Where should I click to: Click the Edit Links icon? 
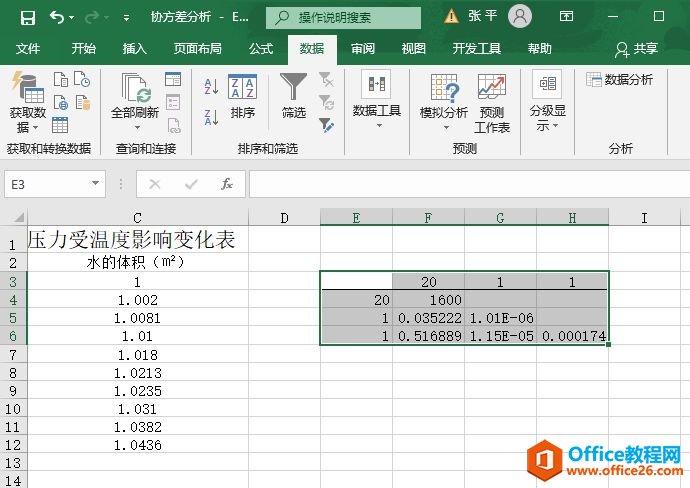pyautogui.click(x=174, y=126)
